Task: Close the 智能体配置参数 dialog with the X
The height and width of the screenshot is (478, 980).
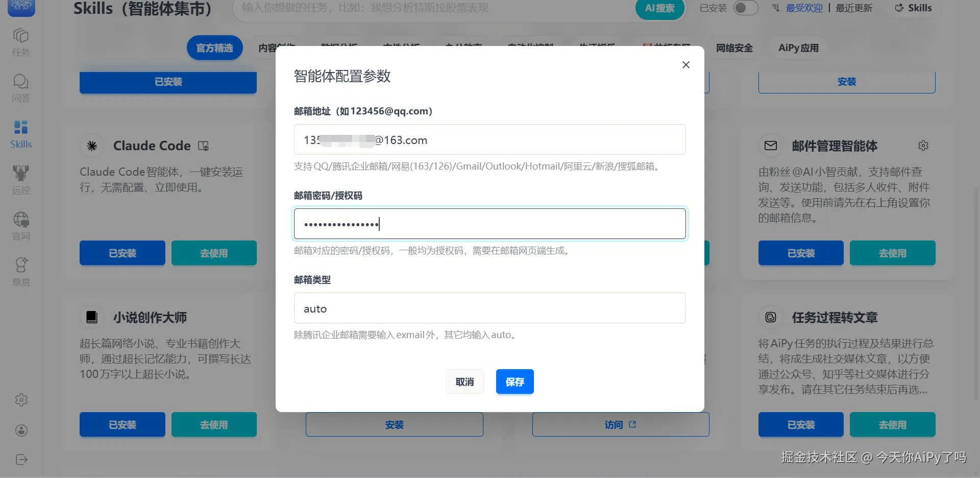Action: point(686,65)
